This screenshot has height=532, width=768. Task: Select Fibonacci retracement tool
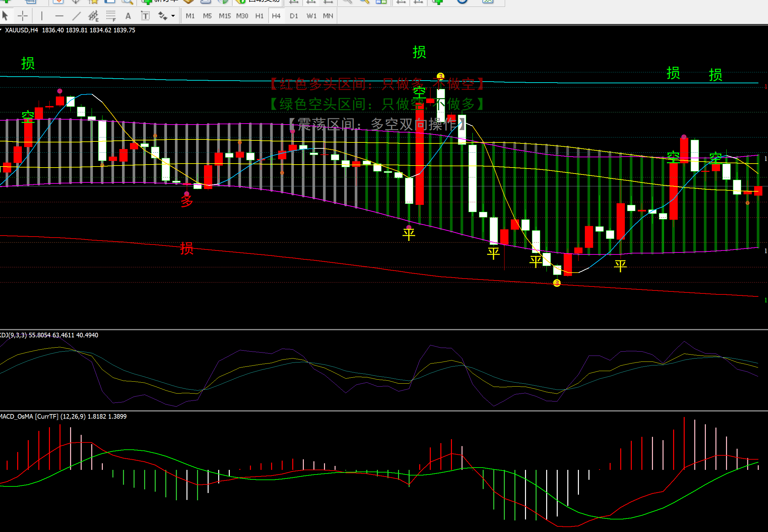pos(111,16)
